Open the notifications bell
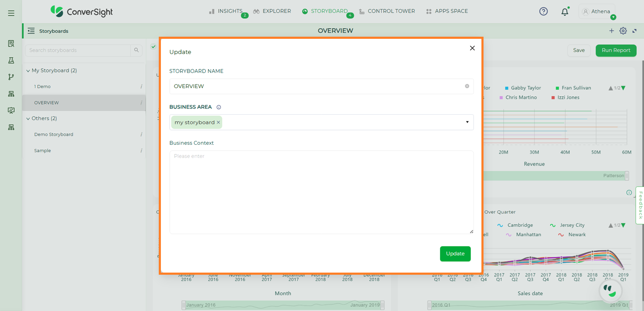Image resolution: width=644 pixels, height=311 pixels. coord(565,12)
